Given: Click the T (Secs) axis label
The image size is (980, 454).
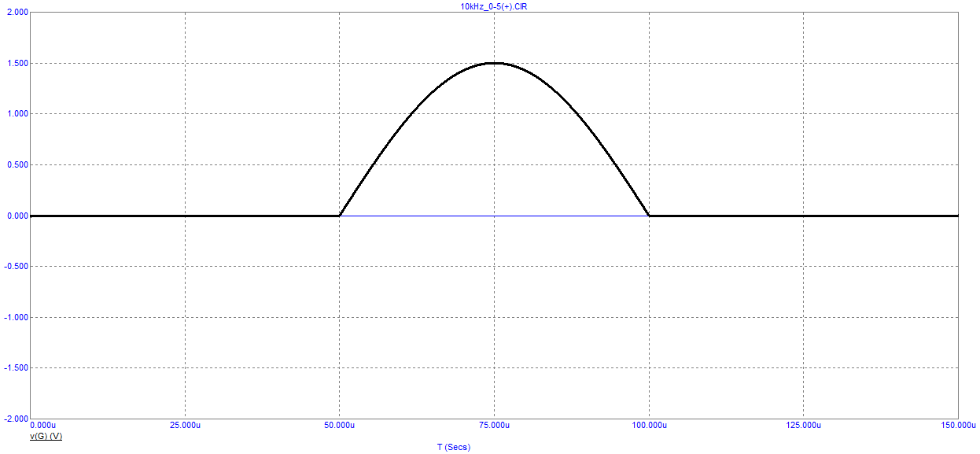Looking at the screenshot, I should pos(453,447).
